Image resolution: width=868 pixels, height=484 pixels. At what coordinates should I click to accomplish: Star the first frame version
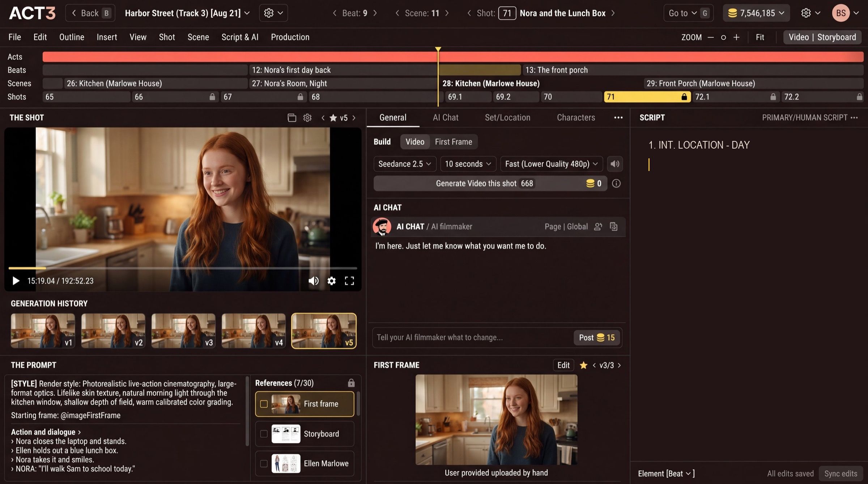[583, 365]
